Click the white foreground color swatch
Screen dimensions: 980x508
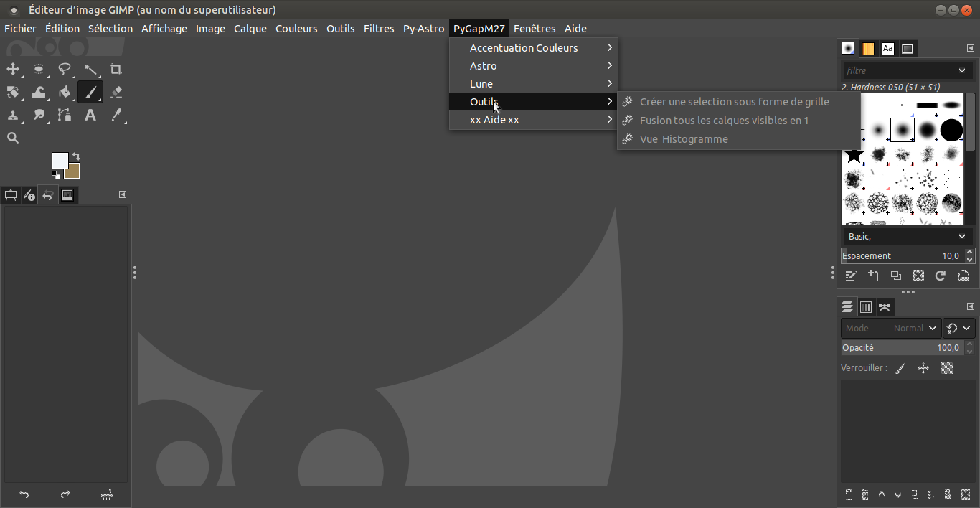click(60, 160)
